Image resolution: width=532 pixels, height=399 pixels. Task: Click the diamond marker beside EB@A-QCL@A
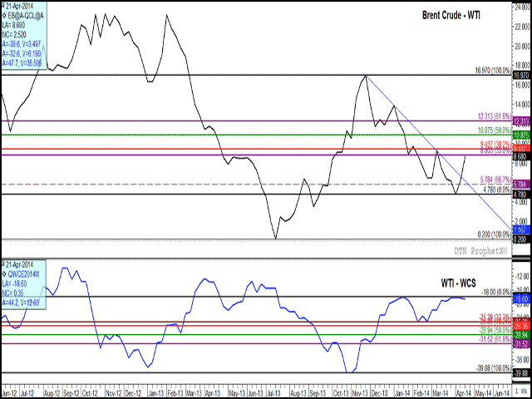[4, 15]
